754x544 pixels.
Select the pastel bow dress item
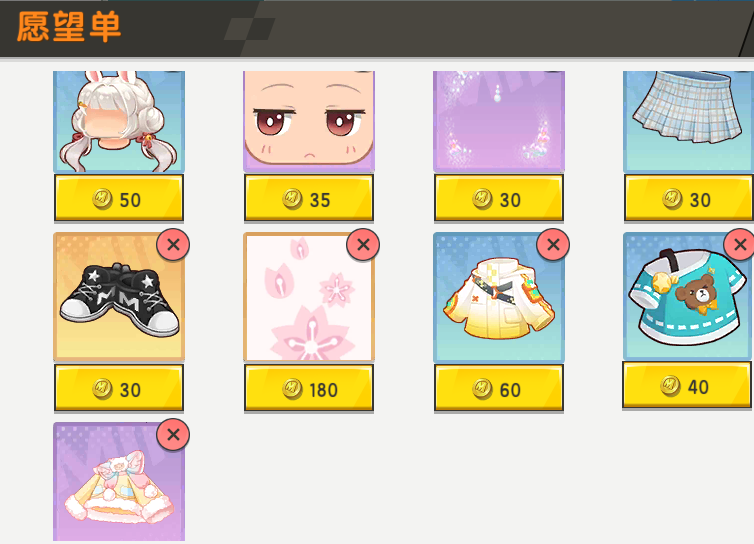point(119,481)
